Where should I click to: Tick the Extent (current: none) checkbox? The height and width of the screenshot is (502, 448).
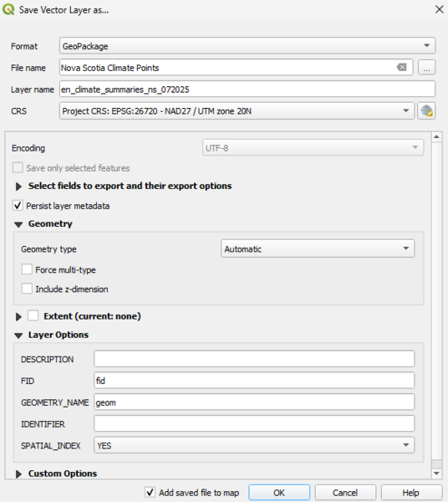click(x=33, y=315)
